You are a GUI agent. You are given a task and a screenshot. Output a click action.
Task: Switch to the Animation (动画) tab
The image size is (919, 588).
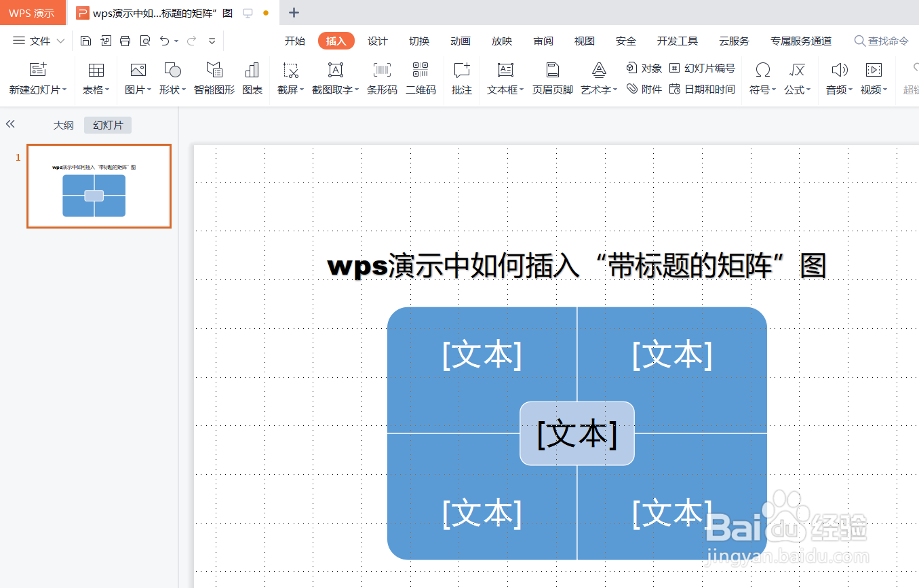tap(461, 41)
